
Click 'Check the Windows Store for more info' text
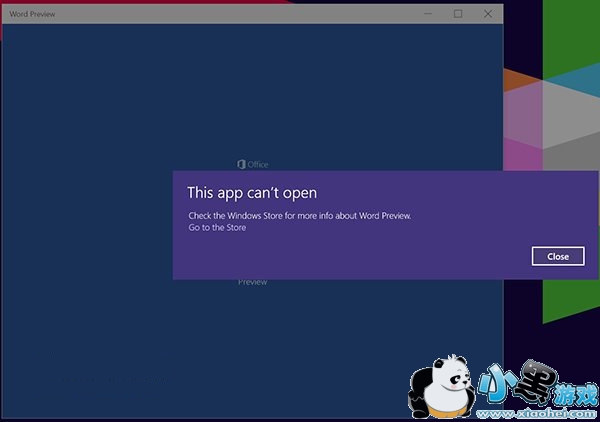tap(300, 216)
